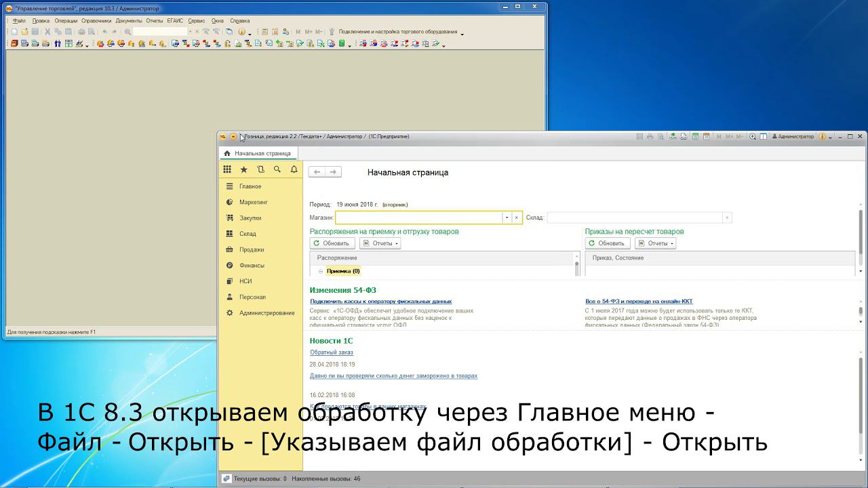868x488 pixels.
Task: Click into the Магазин input field
Action: [418, 218]
